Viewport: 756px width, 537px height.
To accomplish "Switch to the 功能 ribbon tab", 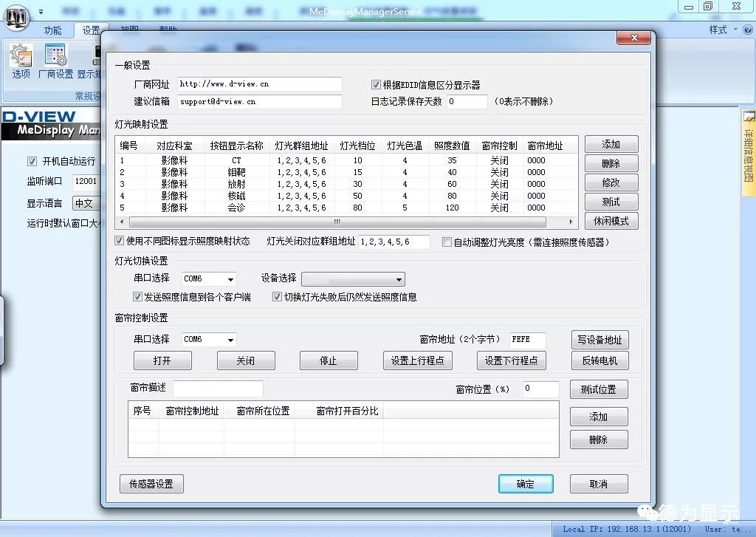I will (52, 30).
